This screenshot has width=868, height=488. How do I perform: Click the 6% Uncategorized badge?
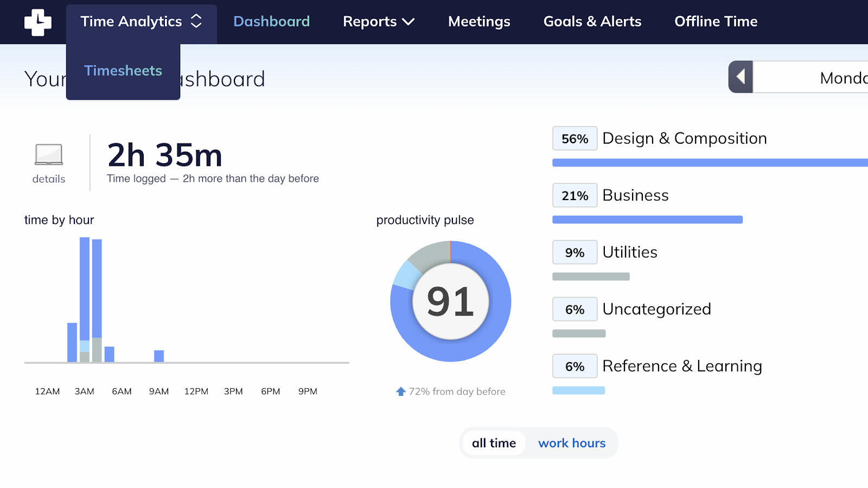tap(575, 309)
